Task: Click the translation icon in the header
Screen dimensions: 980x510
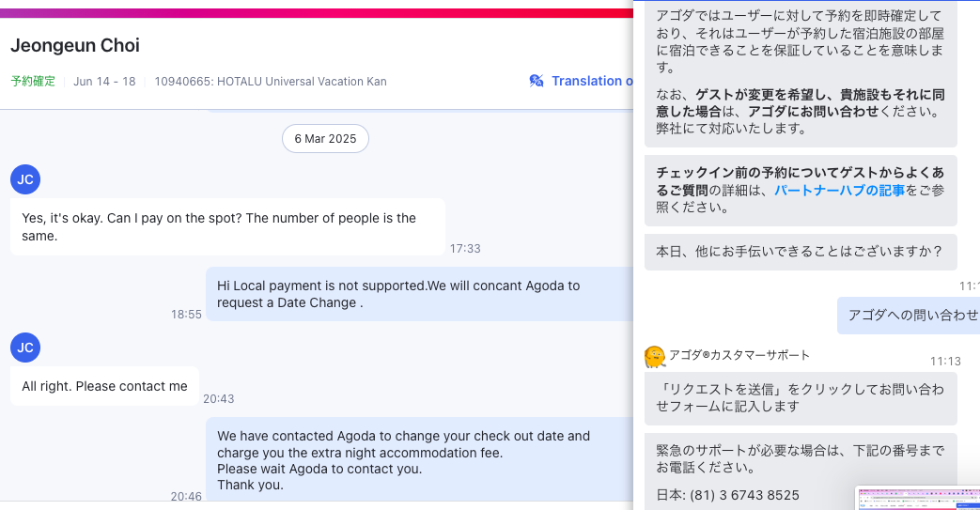Action: (537, 81)
